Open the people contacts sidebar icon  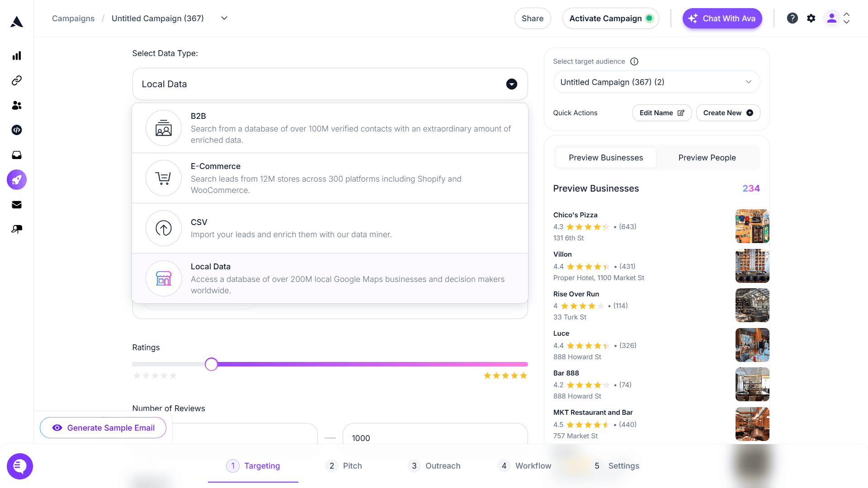click(x=17, y=105)
